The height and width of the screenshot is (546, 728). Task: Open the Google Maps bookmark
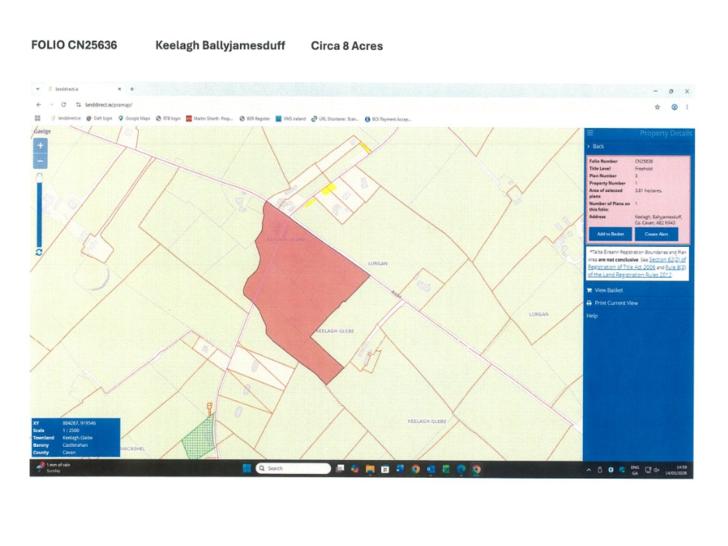(x=134, y=119)
